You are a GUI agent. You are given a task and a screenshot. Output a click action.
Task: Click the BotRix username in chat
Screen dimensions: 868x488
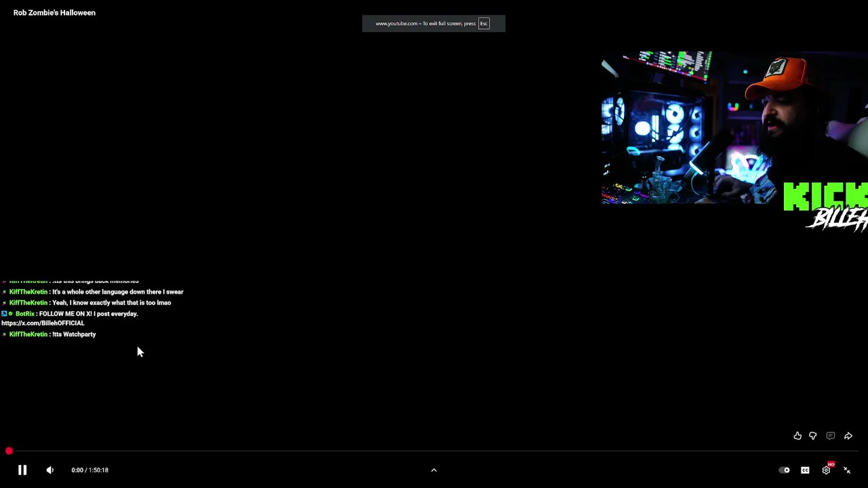click(x=24, y=314)
